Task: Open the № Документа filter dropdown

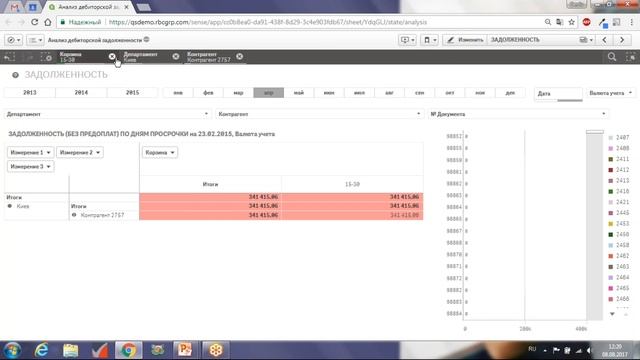Action: pyautogui.click(x=518, y=114)
